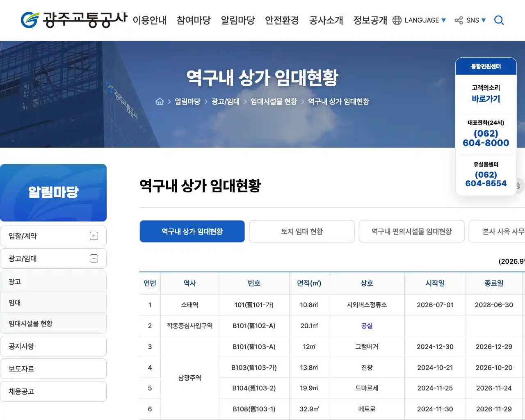Open the LANGUAGE dropdown
Screen dimensions: 525x420
click(x=425, y=20)
